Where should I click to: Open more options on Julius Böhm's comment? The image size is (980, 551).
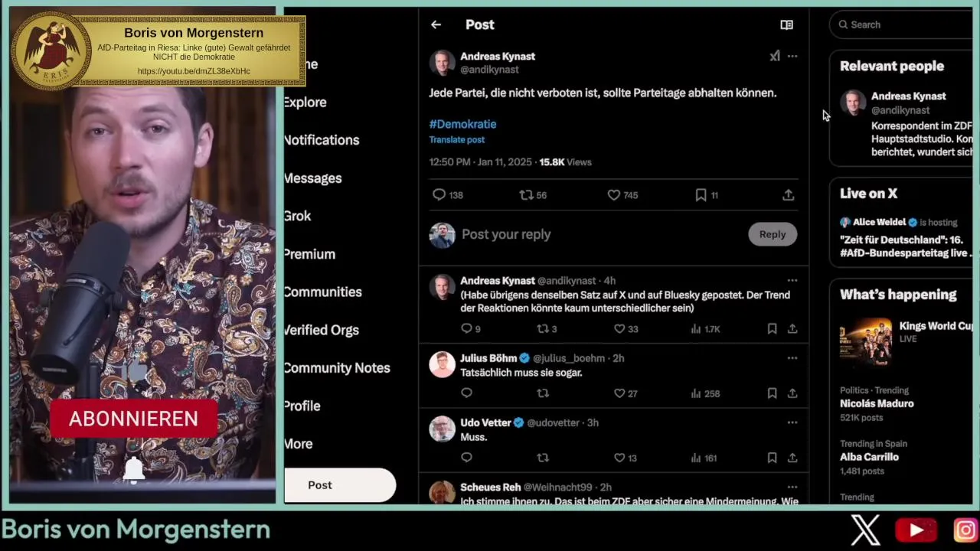(x=792, y=358)
